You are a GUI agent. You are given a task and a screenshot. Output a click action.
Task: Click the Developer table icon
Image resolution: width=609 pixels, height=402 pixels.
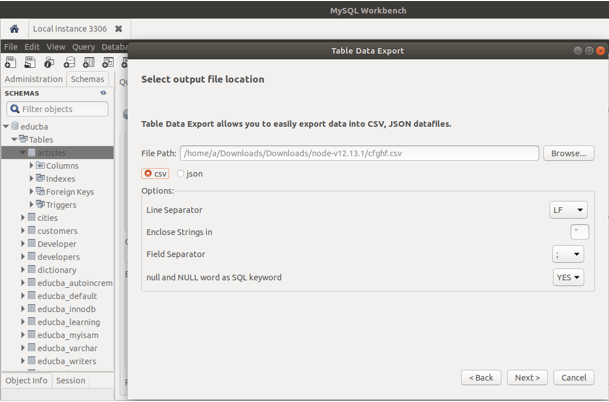(32, 244)
